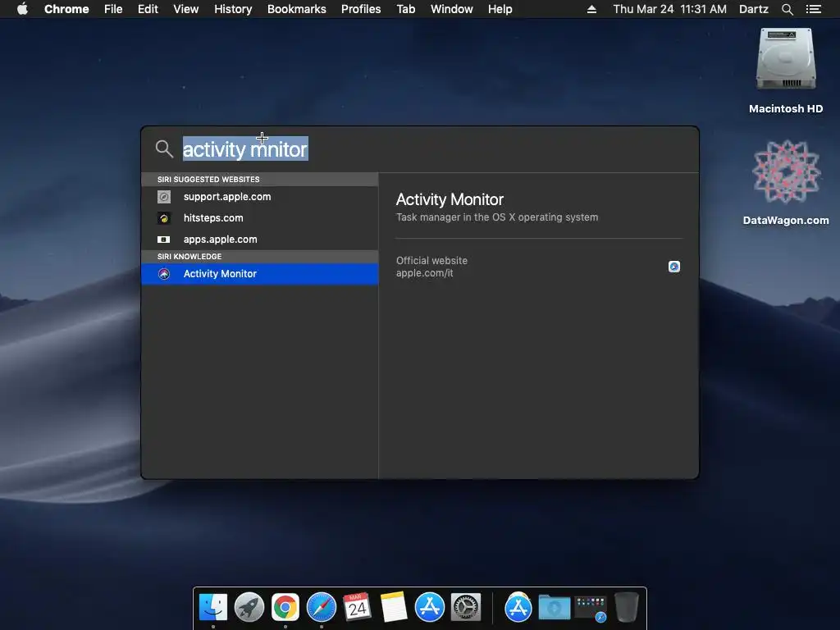Image resolution: width=840 pixels, height=630 pixels.
Task: Select support.apple.com suggested website
Action: [x=260, y=197]
